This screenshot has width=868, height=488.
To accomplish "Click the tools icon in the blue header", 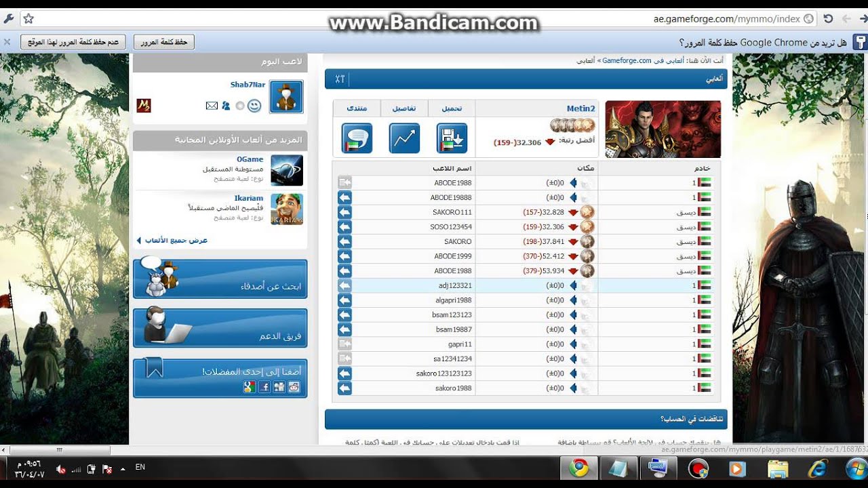I will [x=340, y=79].
